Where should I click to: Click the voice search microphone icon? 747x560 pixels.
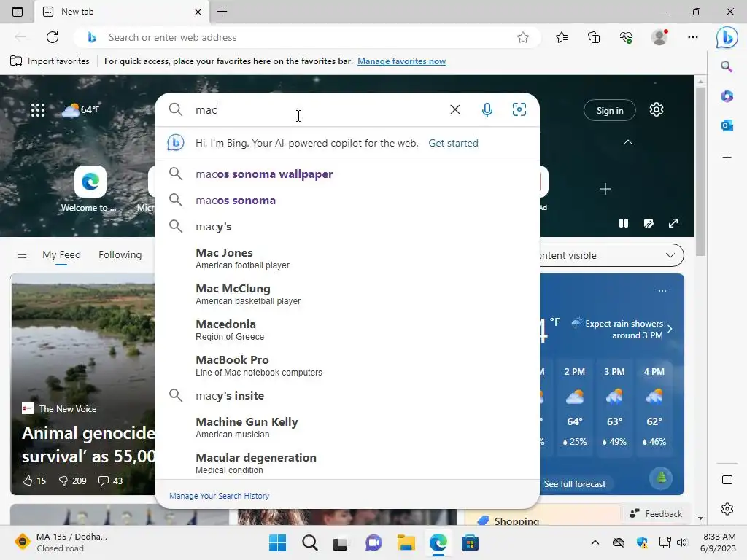point(487,109)
